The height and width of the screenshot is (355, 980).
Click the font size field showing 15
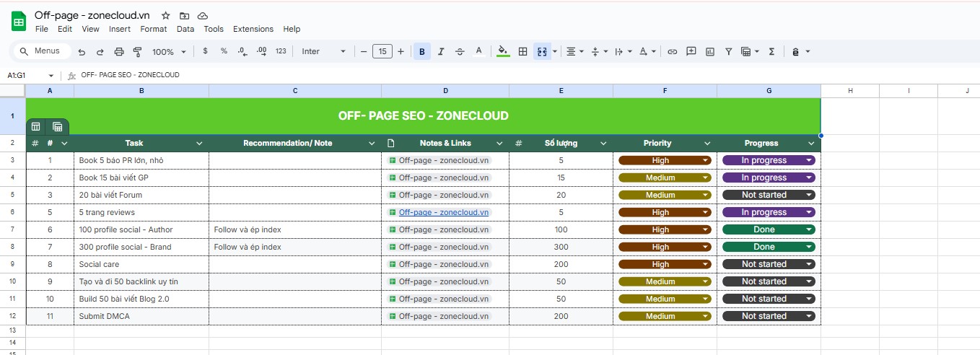coord(382,51)
